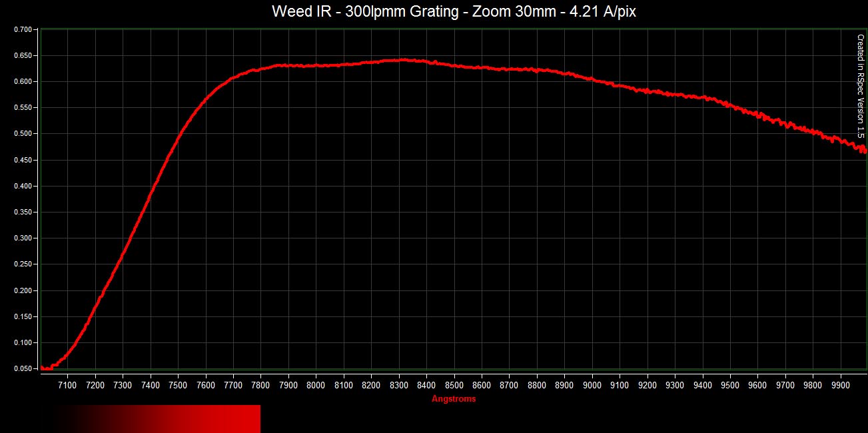Click the 8300 x-axis tick label
The height and width of the screenshot is (433, 868).
(399, 385)
